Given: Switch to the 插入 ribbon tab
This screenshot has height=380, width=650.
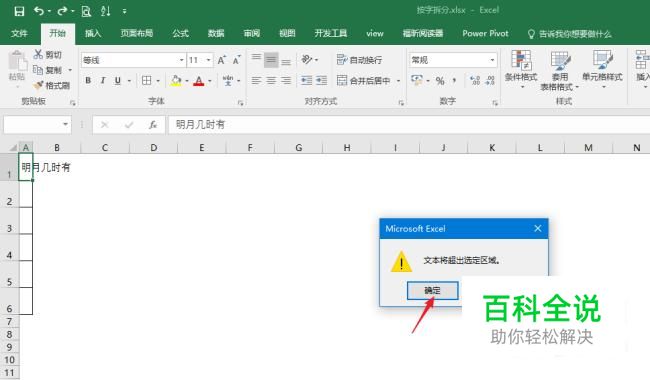Looking at the screenshot, I should pos(93,34).
